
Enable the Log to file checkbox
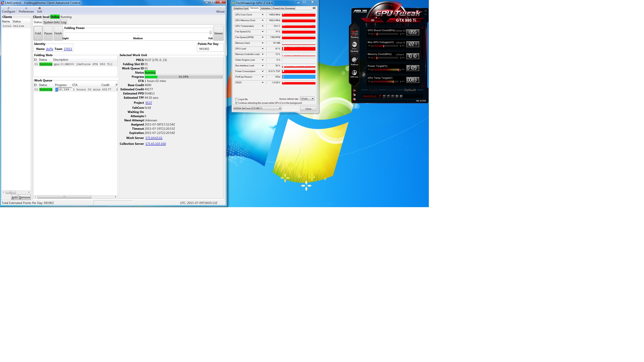pyautogui.click(x=236, y=99)
